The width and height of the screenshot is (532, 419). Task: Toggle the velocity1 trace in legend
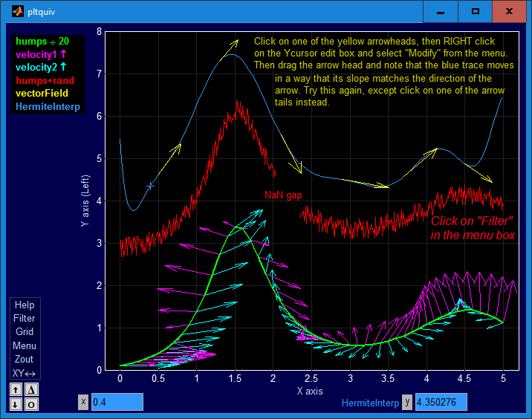coord(42,54)
